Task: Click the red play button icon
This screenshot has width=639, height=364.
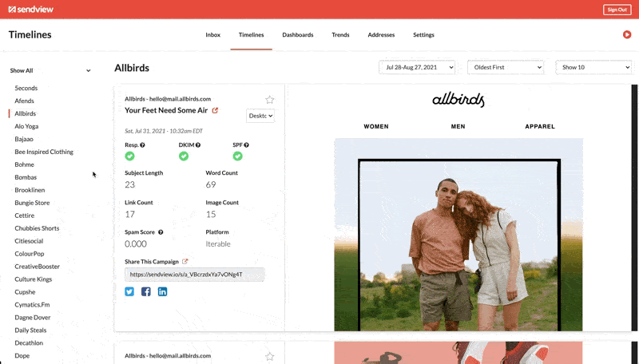Action: pos(627,34)
